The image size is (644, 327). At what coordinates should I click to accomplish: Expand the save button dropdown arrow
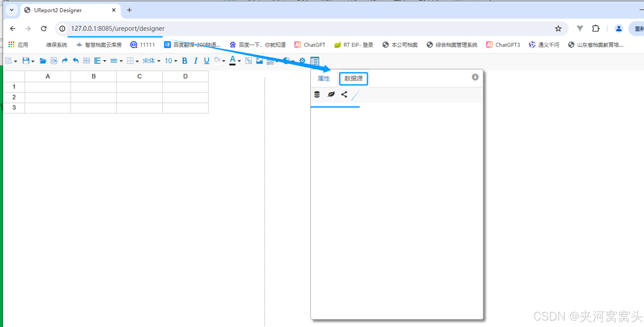[x=33, y=61]
